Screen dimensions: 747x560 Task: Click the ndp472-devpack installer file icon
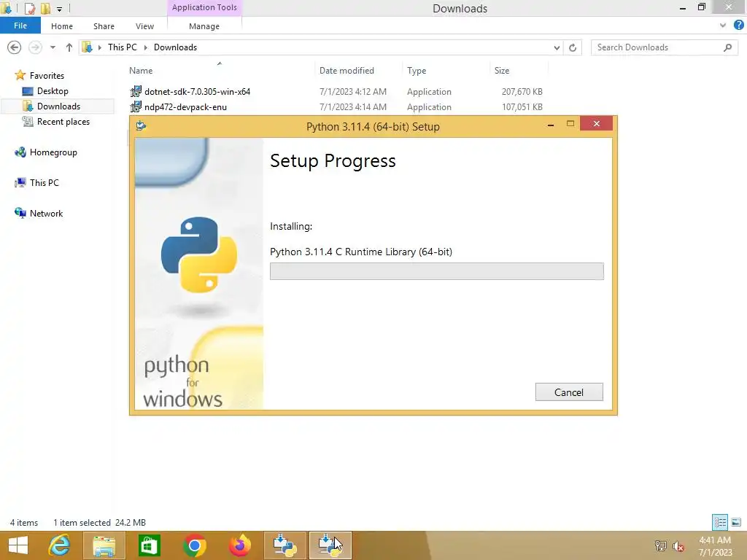click(136, 106)
